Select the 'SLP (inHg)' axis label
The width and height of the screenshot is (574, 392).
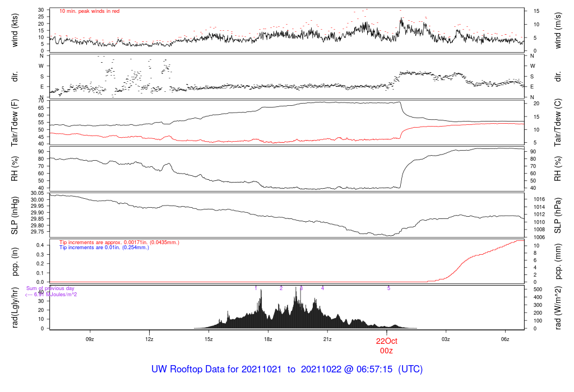(15, 216)
